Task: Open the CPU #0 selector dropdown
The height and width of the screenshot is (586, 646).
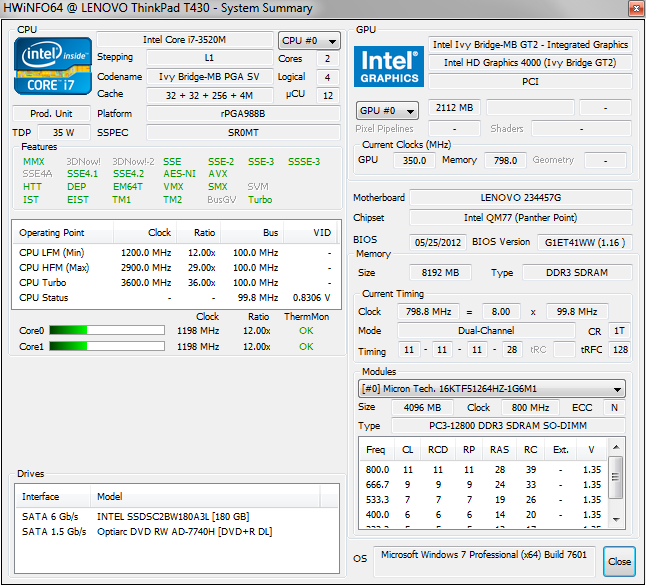Action: tap(309, 41)
